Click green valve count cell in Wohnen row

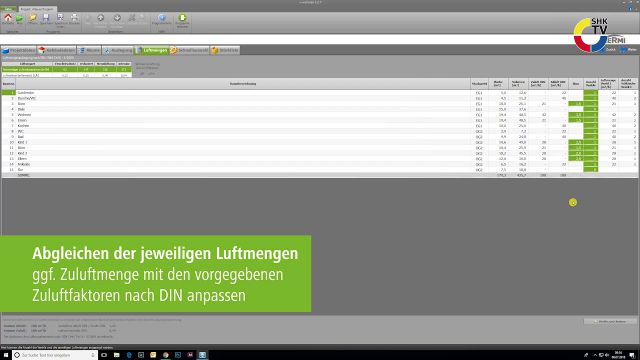pos(591,115)
